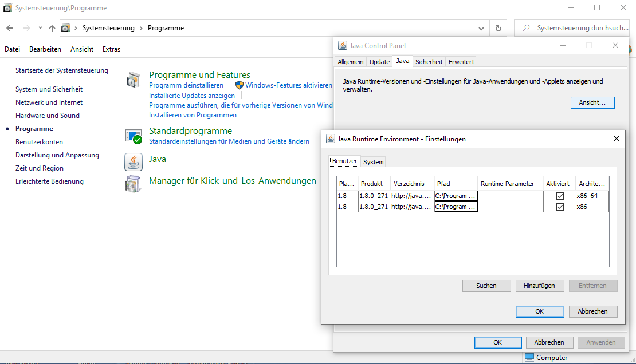Click the Programm deinstallieren link
This screenshot has height=364, width=636.
coord(186,85)
